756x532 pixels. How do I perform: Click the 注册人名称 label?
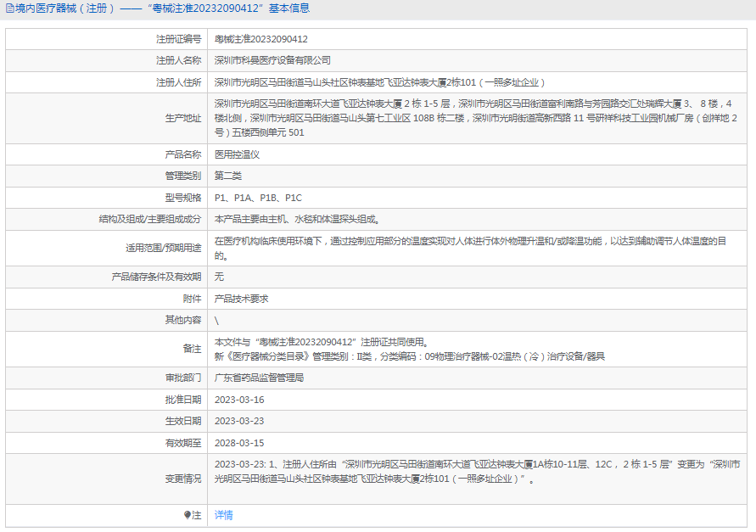(x=178, y=60)
